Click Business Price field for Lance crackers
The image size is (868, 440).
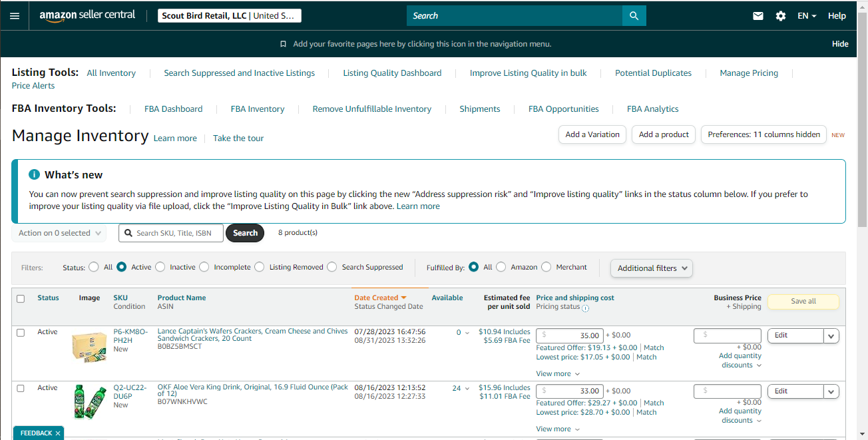pos(727,335)
